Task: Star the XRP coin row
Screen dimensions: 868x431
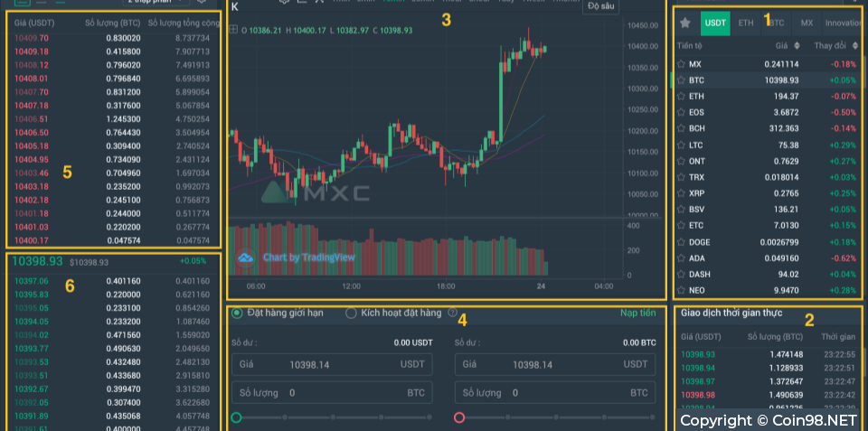Action: click(681, 193)
